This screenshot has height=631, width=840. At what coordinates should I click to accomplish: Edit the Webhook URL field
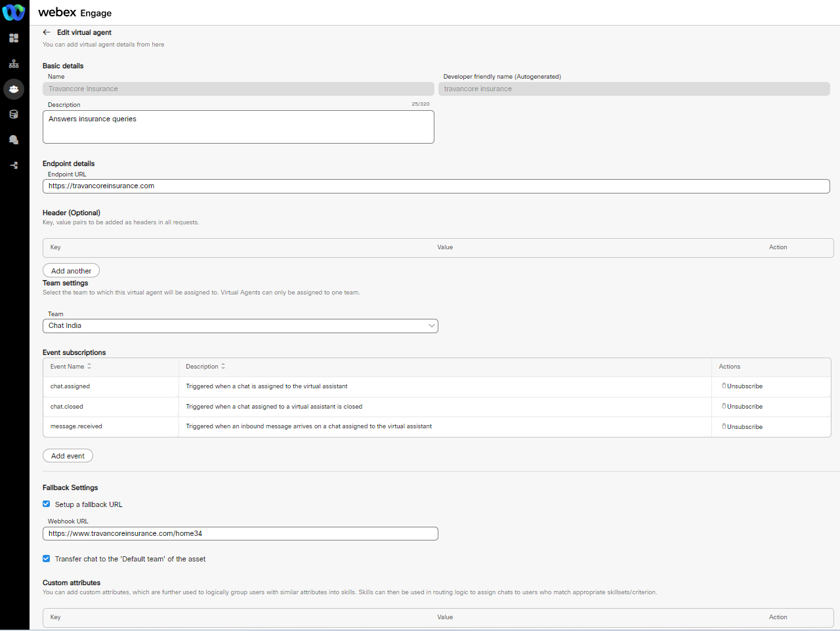[x=240, y=534]
